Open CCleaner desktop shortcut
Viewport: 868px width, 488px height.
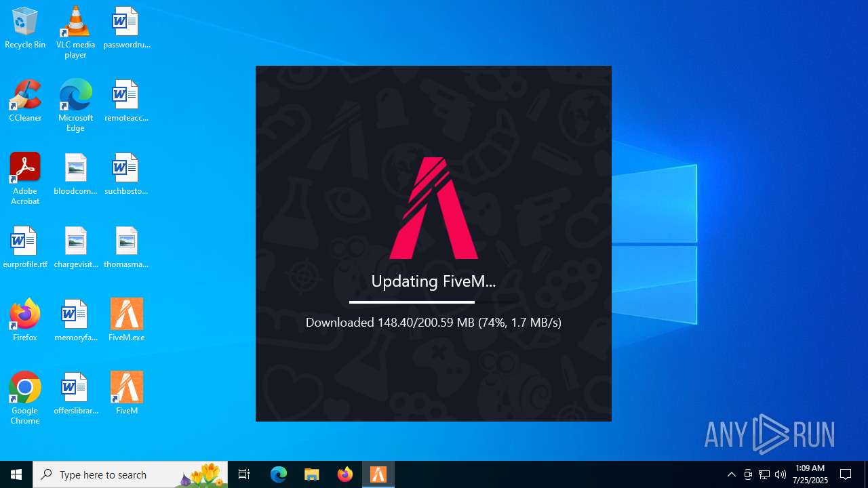(25, 102)
